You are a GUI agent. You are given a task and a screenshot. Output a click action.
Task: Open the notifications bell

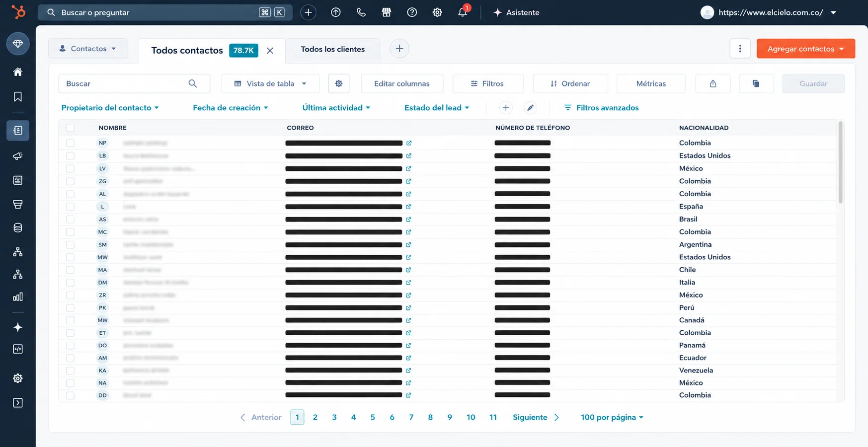pyautogui.click(x=463, y=12)
